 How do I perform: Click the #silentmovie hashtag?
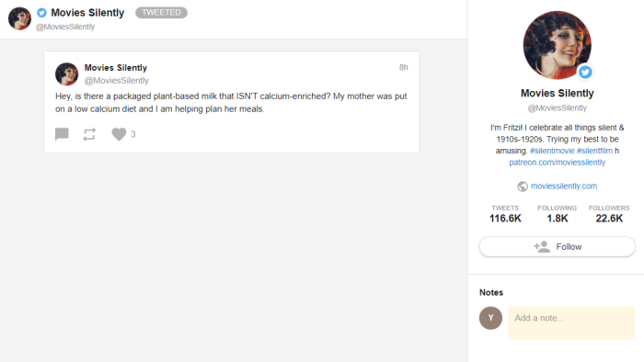[552, 151]
